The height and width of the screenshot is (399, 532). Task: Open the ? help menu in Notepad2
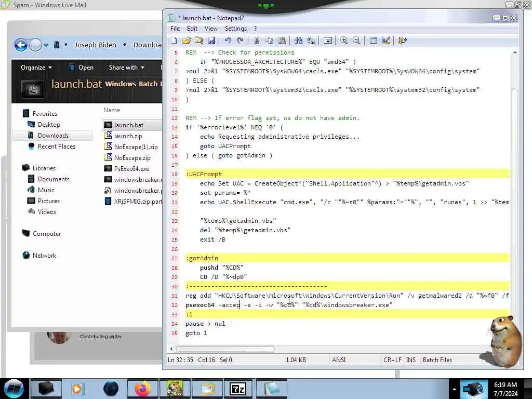pos(255,29)
